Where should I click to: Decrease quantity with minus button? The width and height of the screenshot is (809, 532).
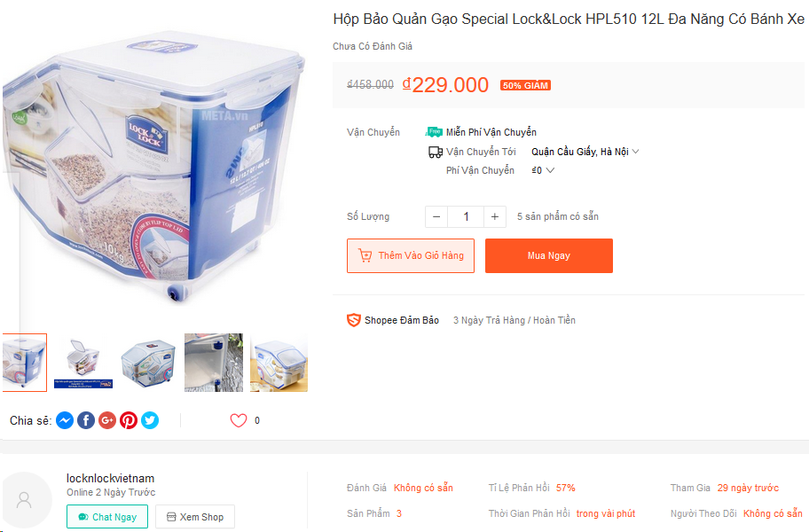tap(436, 216)
